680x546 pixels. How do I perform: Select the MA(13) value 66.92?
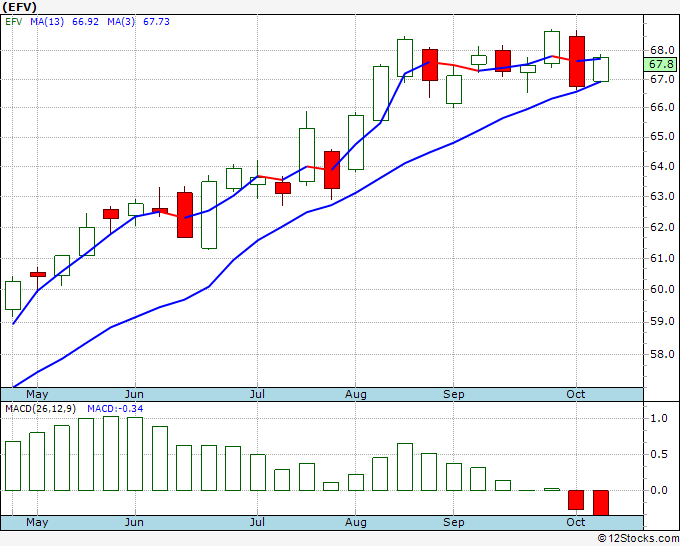(x=85, y=22)
